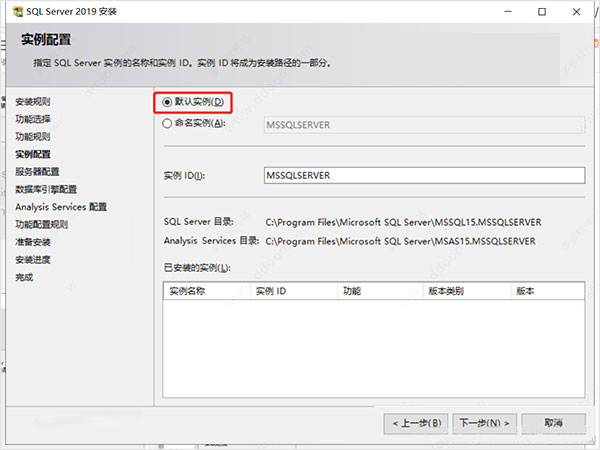Go back with 上一步(B) button

click(x=416, y=423)
